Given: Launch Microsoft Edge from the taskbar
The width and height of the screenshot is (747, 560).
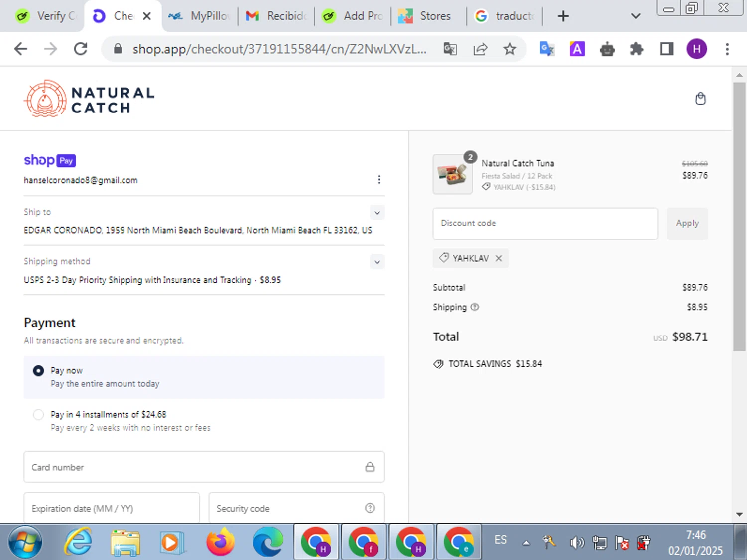Looking at the screenshot, I should pyautogui.click(x=267, y=542).
